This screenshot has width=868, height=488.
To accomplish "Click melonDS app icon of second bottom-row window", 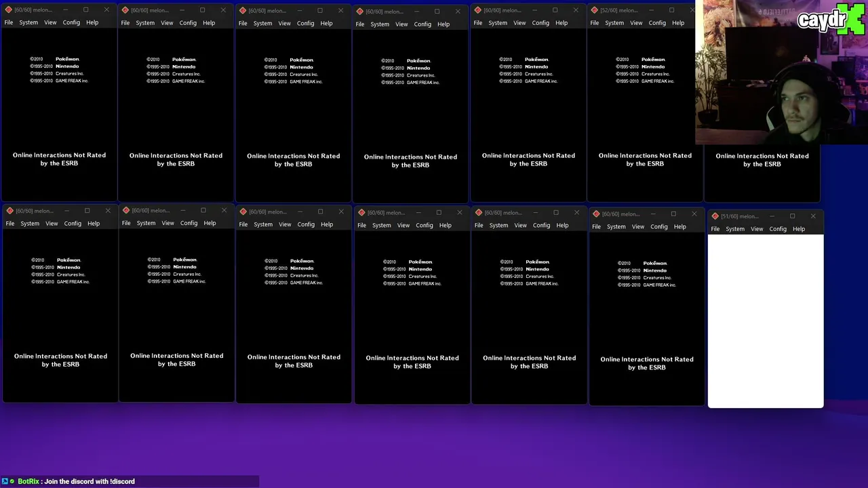I will tap(125, 210).
